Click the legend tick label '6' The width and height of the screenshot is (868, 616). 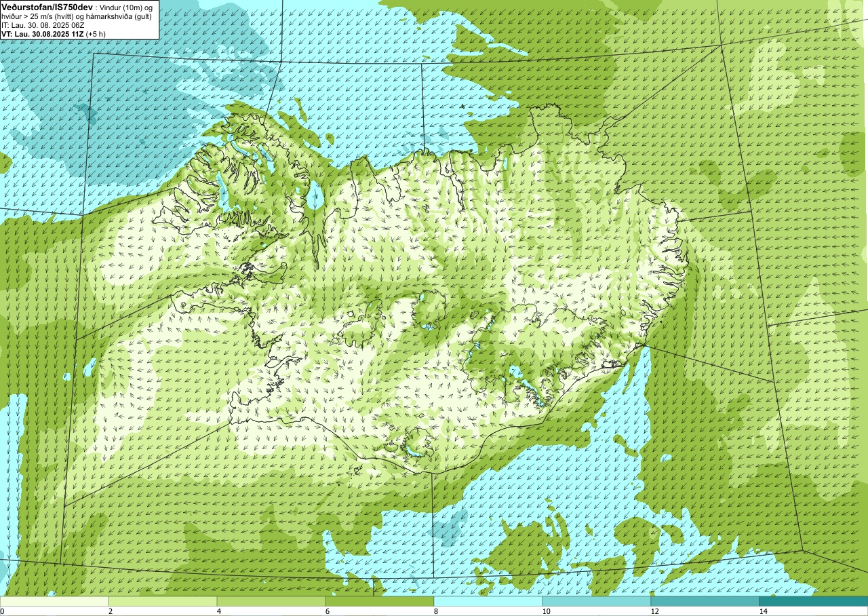tap(327, 611)
